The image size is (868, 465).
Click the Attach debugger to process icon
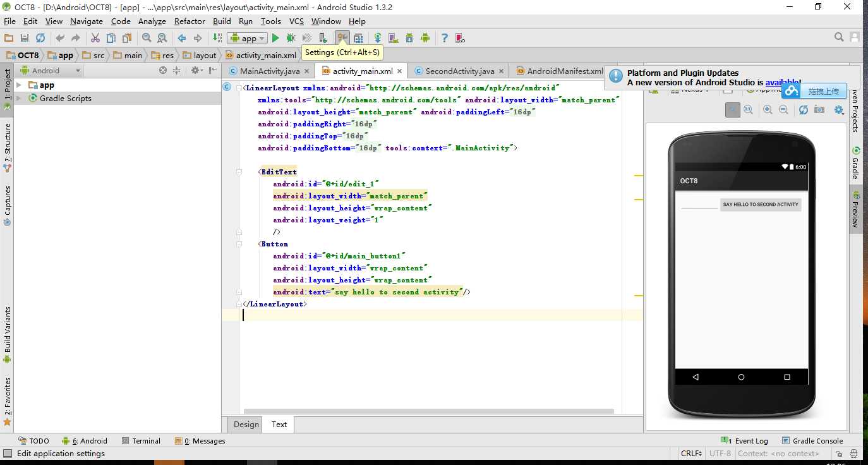click(x=323, y=38)
